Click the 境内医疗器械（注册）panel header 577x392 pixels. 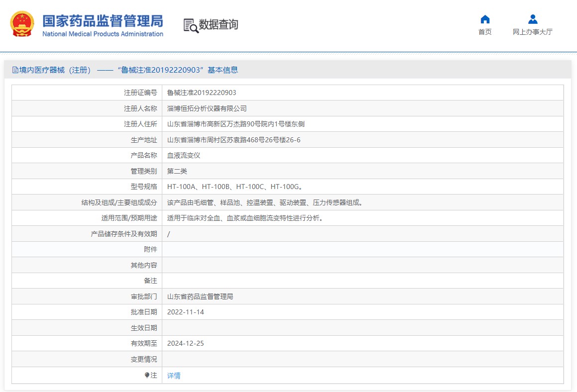click(x=288, y=70)
